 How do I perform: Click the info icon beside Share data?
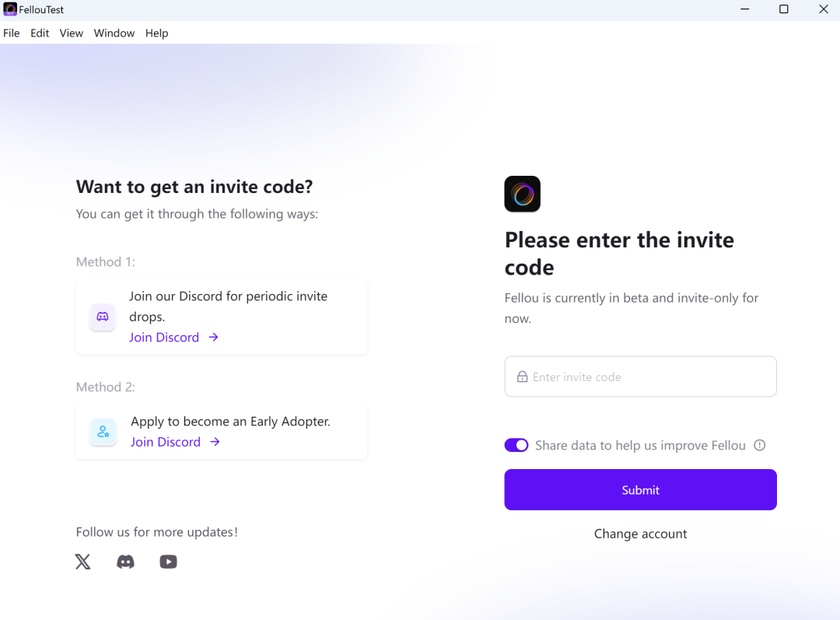(760, 446)
